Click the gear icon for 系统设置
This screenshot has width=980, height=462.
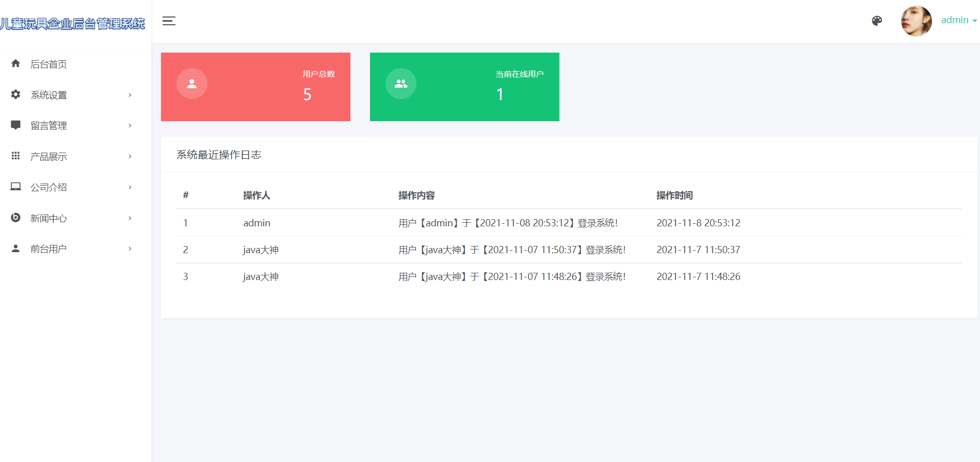click(15, 94)
